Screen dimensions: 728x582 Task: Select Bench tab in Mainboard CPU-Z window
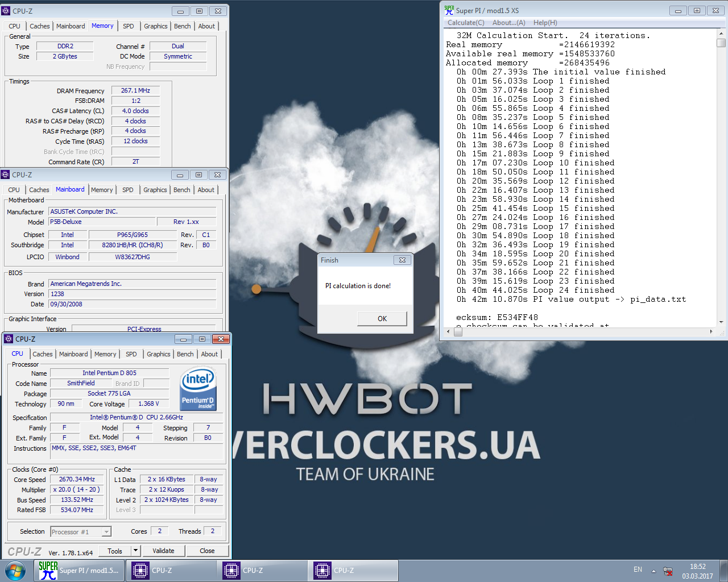tap(182, 190)
